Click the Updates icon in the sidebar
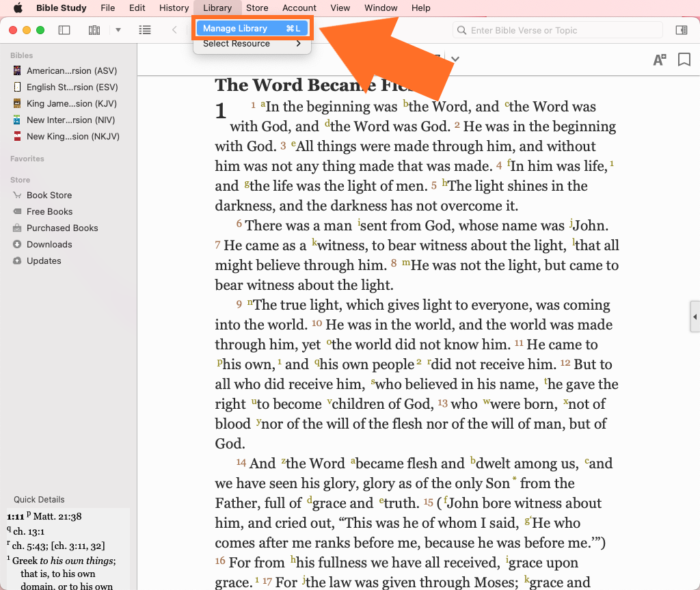Screen dimensions: 700x590 pyautogui.click(x=17, y=261)
